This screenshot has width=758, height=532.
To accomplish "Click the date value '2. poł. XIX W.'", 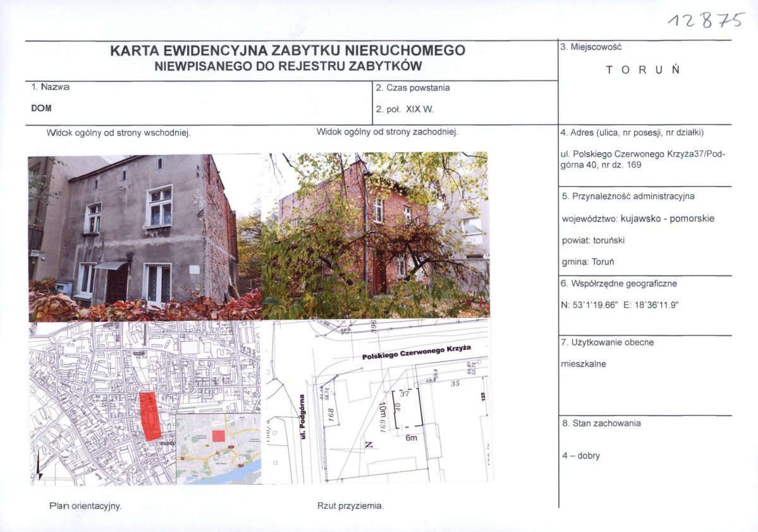I will tap(405, 109).
